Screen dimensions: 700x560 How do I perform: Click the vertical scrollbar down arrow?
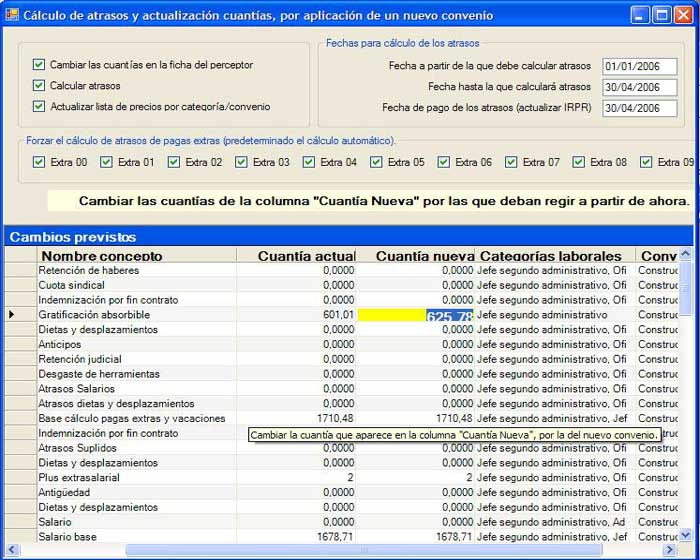pyautogui.click(x=685, y=535)
